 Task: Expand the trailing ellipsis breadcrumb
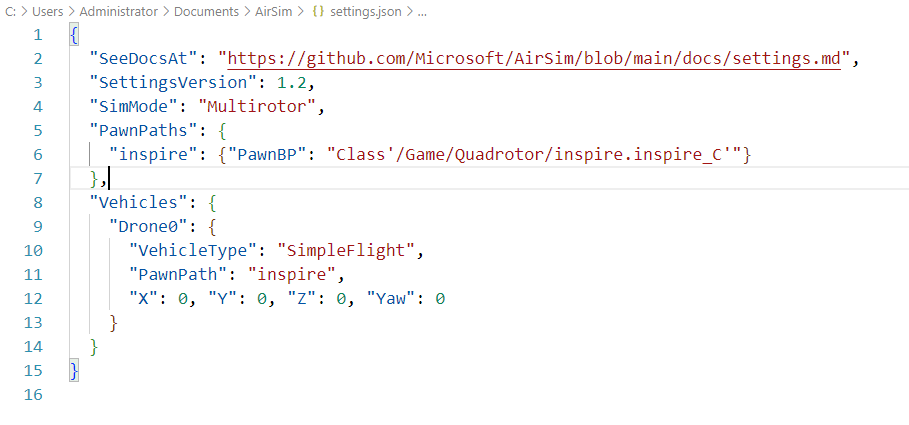[420, 12]
